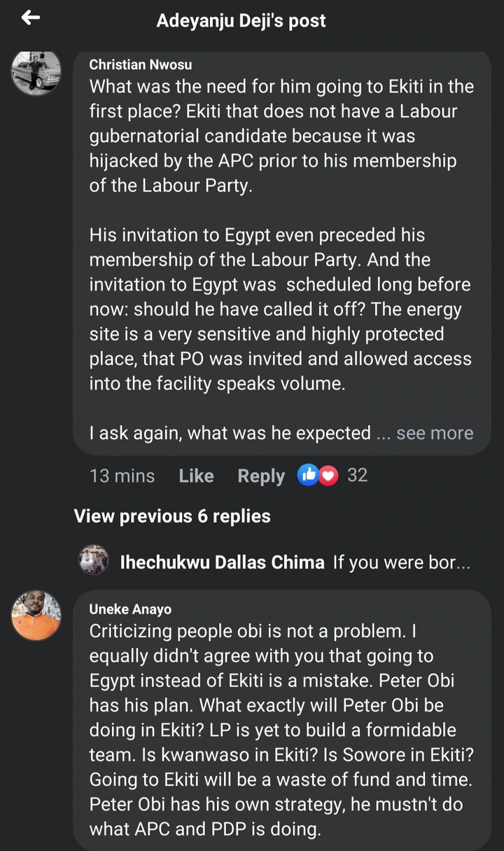
Task: Click the red heart reaction icon
Action: point(328,476)
